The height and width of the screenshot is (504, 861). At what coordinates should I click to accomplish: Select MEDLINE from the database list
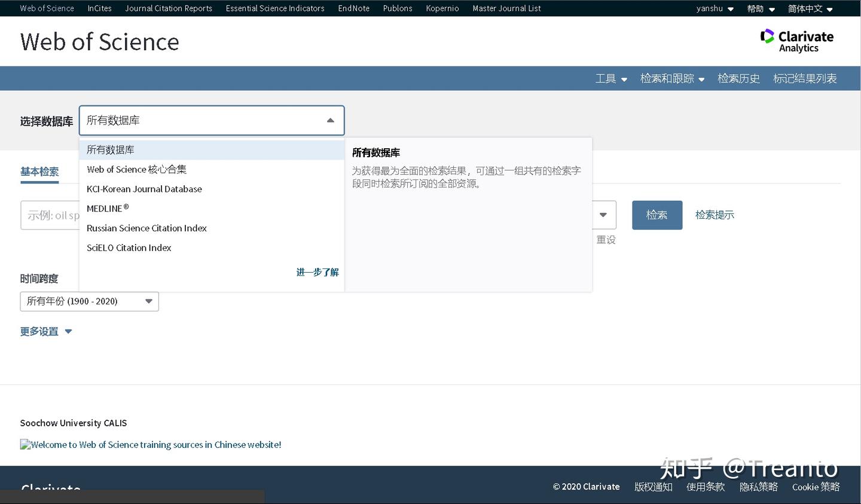pyautogui.click(x=105, y=208)
